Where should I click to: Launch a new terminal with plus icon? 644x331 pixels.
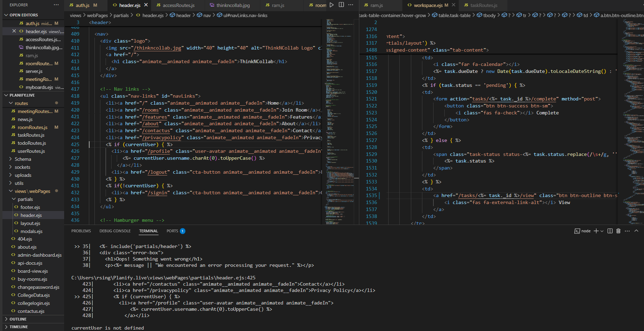point(596,231)
